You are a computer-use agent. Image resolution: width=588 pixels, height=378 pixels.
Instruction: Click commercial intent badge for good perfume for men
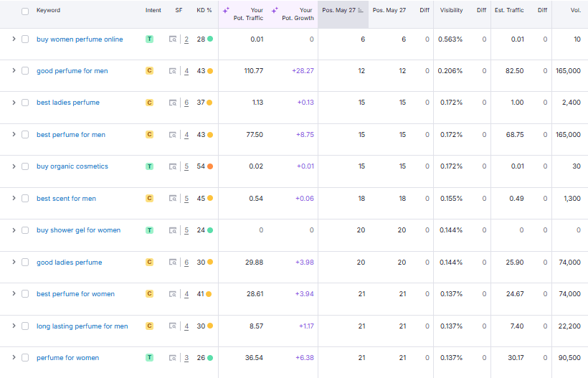pos(149,71)
